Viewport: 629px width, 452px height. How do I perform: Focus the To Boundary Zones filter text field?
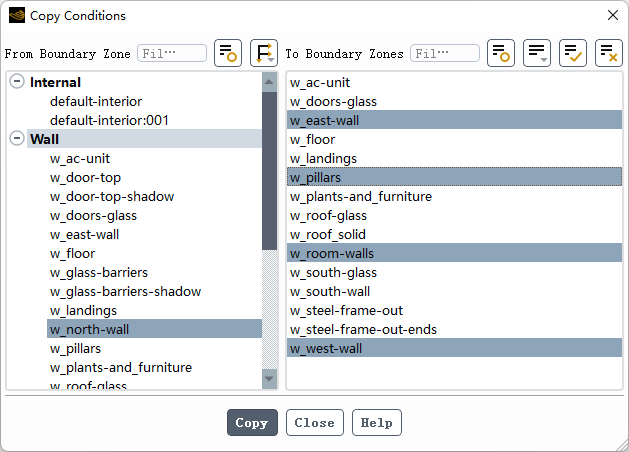pyautogui.click(x=444, y=53)
